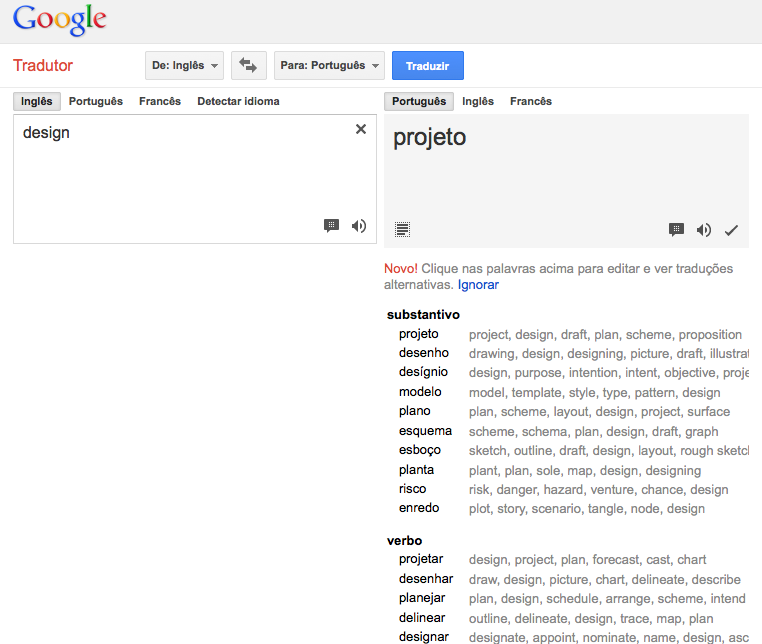Select Francês as target language tab
The image size is (762, 644).
click(x=531, y=101)
